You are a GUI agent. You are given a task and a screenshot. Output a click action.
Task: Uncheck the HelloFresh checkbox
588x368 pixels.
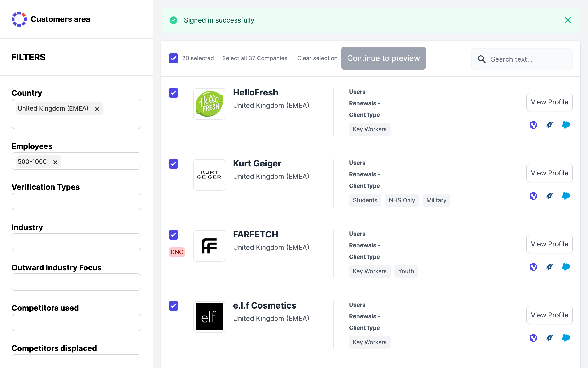click(x=173, y=93)
